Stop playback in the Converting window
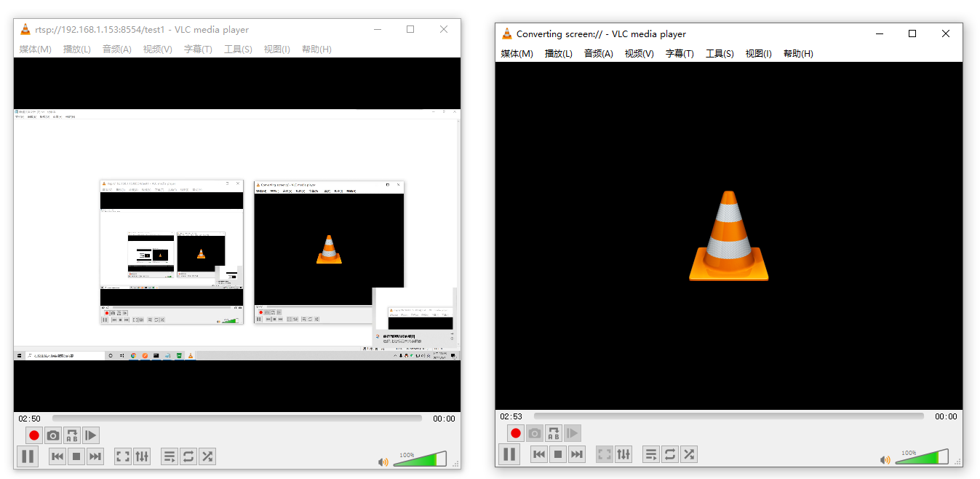Viewport: 980px width, 479px height. click(558, 454)
